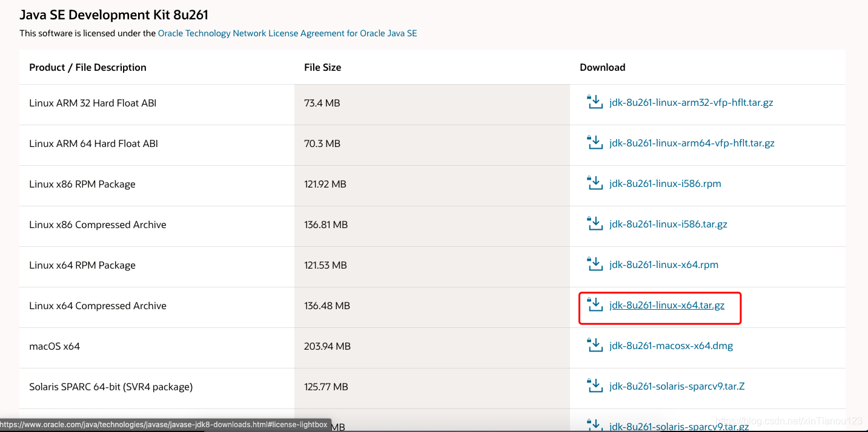Click download icon for linux-arm64-vfp-hflt.tar.gz
The image size is (868, 432).
tap(595, 142)
